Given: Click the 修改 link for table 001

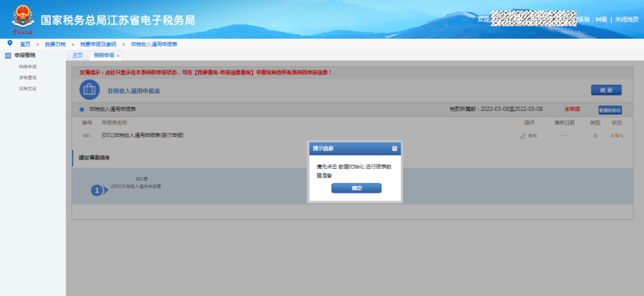Looking at the screenshot, I should [532, 135].
